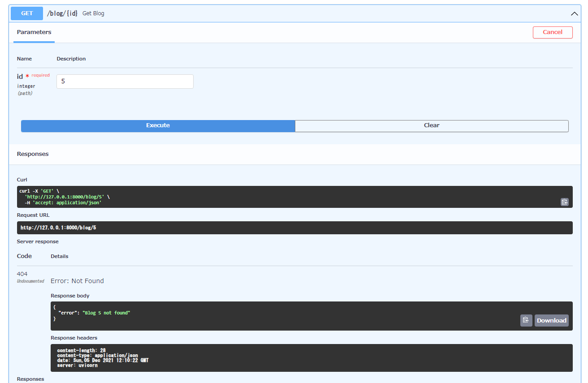Viewport: 588px width, 383px height.
Task: Click the Get Blog summary text
Action: 93,13
